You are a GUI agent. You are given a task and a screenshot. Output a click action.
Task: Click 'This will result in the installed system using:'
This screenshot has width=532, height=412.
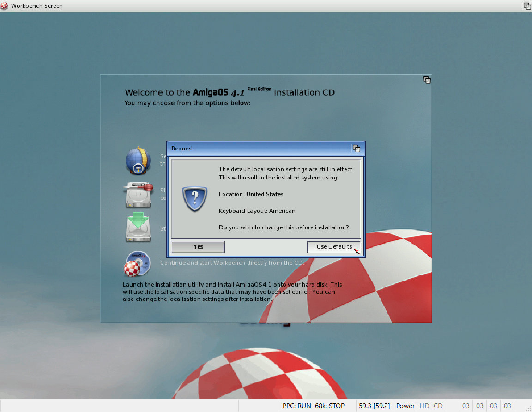click(278, 177)
